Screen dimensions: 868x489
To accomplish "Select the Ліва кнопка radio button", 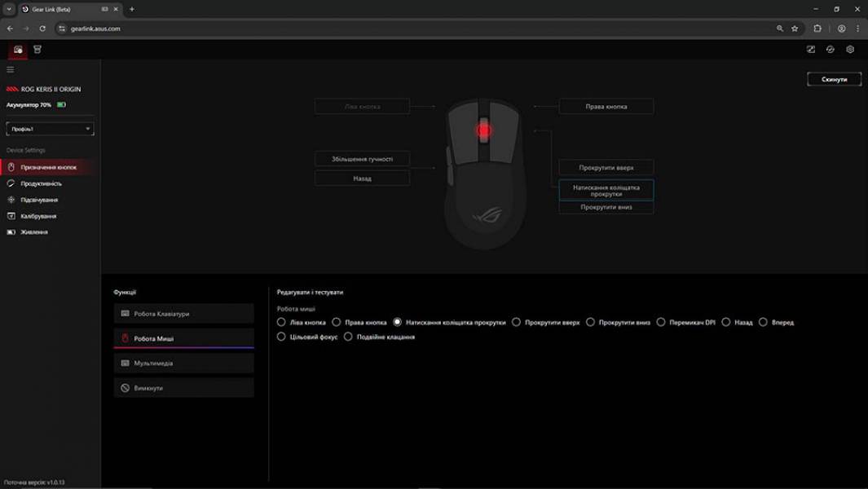I will tap(281, 322).
